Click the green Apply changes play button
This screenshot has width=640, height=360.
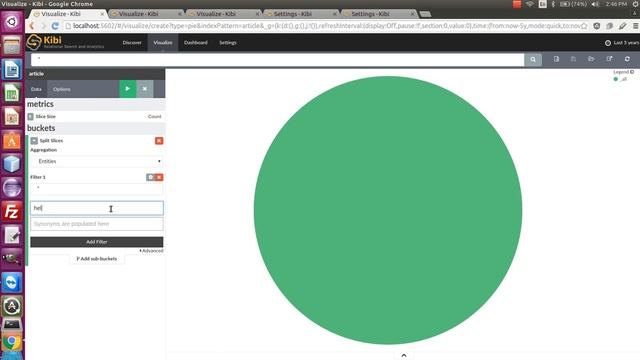click(x=128, y=89)
